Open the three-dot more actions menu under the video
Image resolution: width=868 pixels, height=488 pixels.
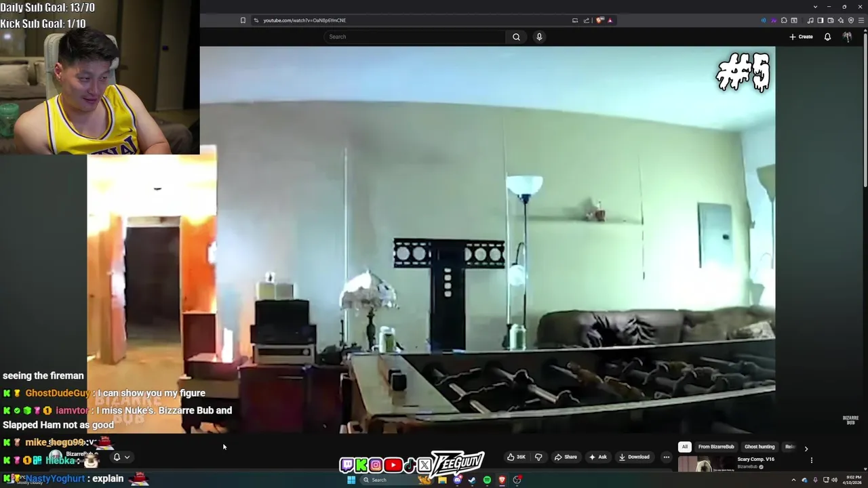[x=666, y=457]
